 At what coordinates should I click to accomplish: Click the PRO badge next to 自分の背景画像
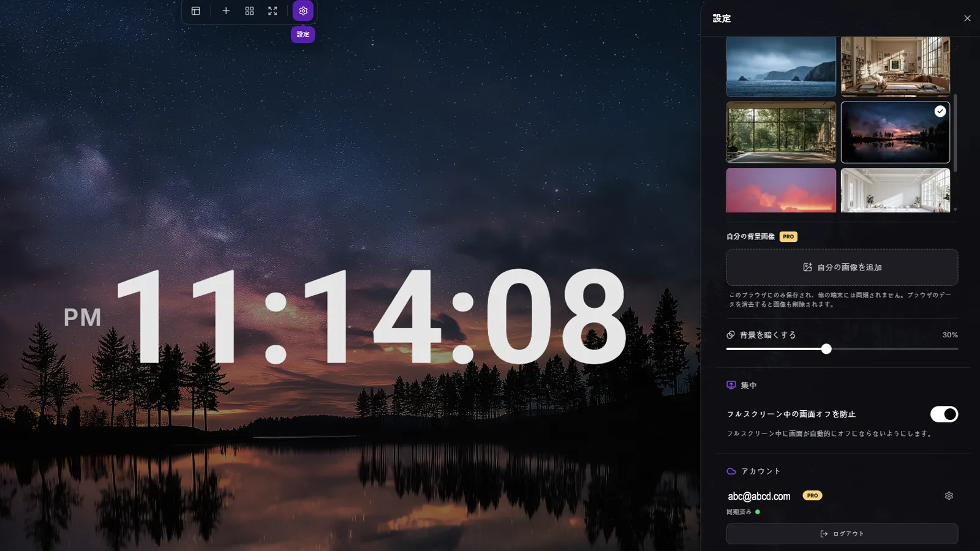point(788,236)
